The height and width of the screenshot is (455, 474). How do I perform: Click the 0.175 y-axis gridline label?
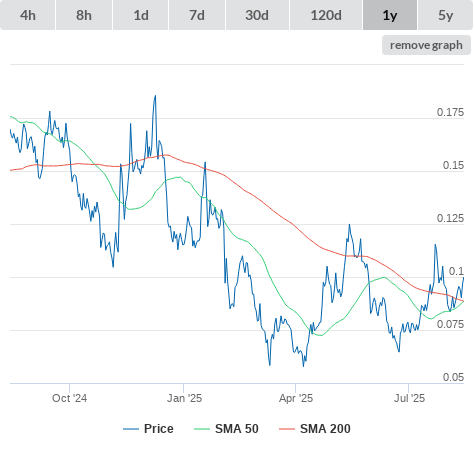coord(450,112)
